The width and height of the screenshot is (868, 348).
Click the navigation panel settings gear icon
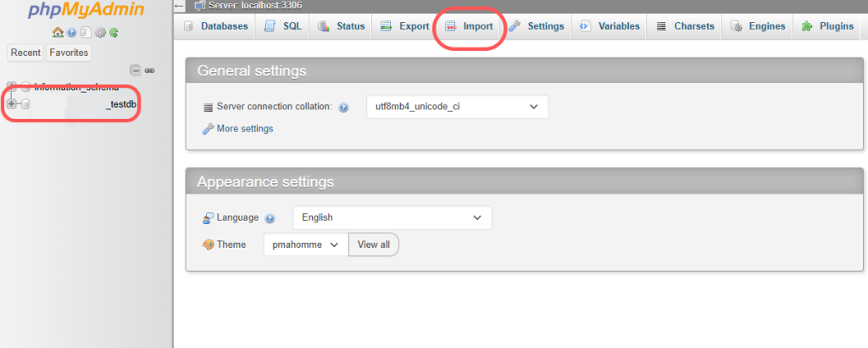(99, 32)
